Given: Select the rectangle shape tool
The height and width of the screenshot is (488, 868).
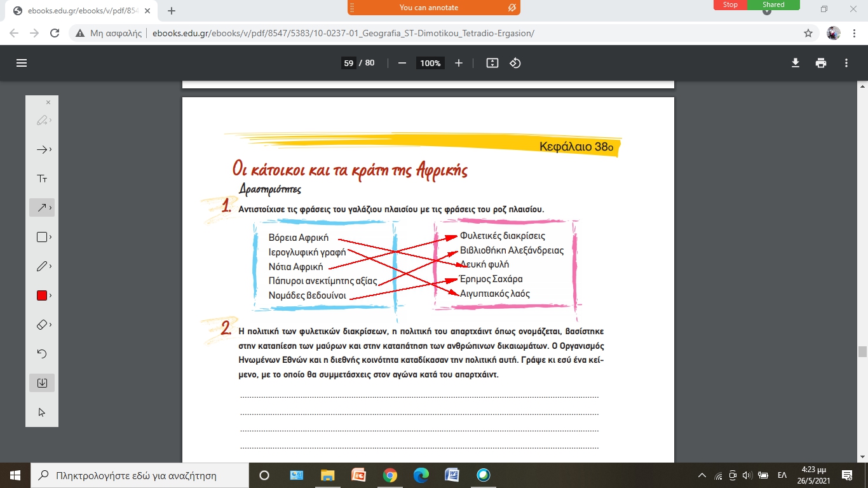Looking at the screenshot, I should coord(42,237).
